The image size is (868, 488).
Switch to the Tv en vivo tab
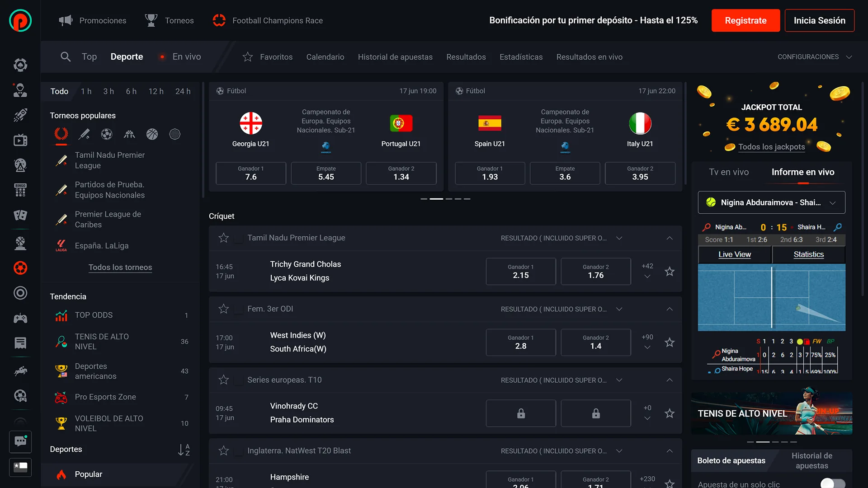[729, 172]
